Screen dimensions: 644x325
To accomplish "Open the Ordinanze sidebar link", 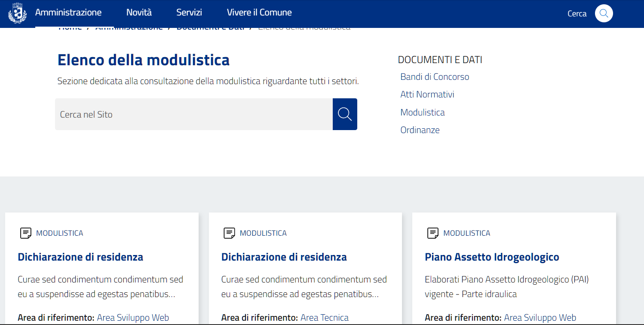I will click(x=420, y=130).
